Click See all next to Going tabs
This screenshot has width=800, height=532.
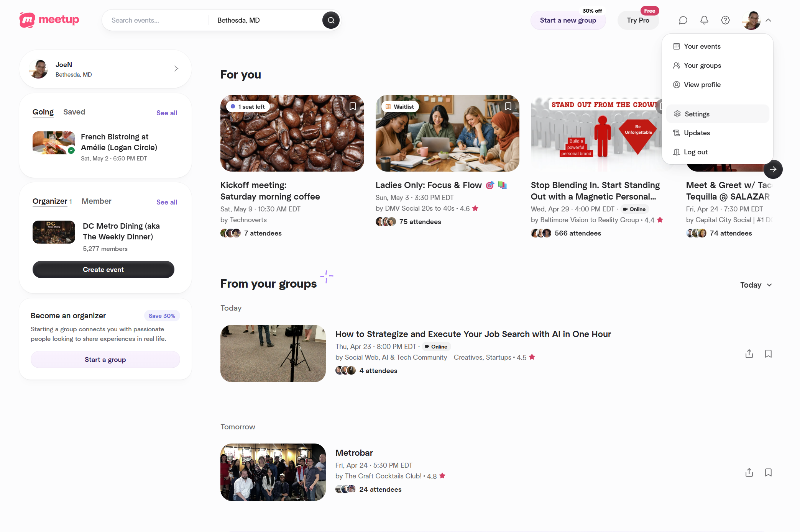coord(166,113)
